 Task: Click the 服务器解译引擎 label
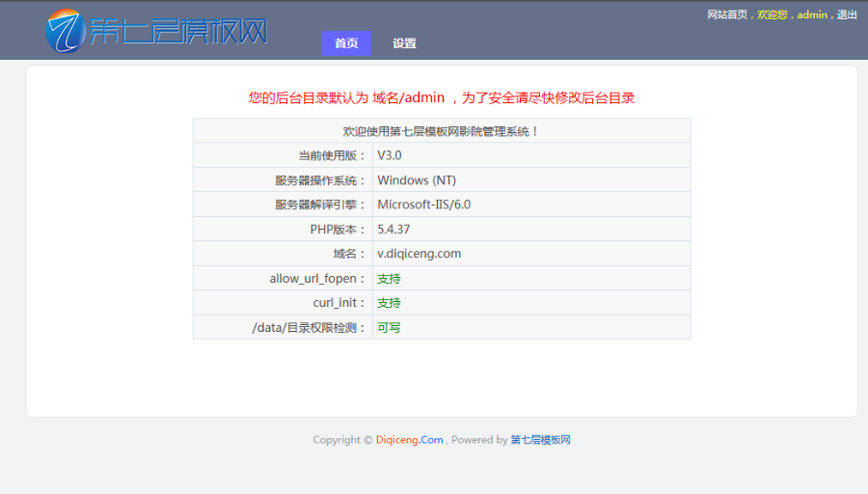320,205
